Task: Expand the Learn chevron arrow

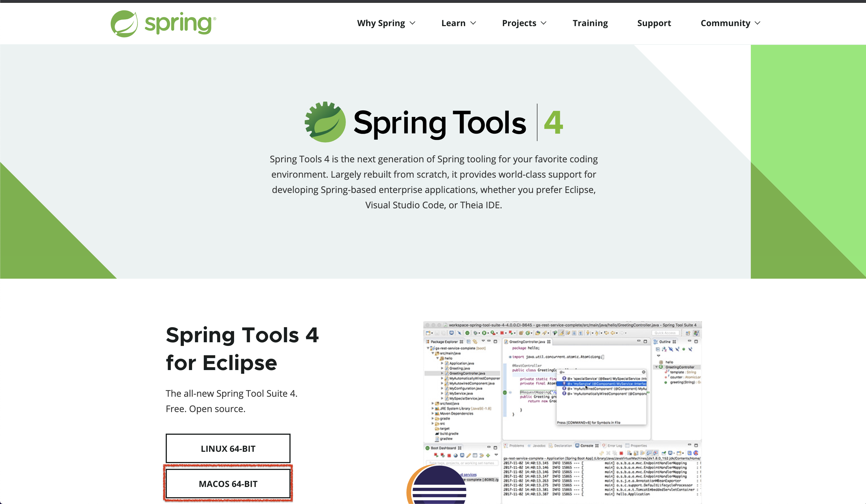Action: tap(473, 23)
